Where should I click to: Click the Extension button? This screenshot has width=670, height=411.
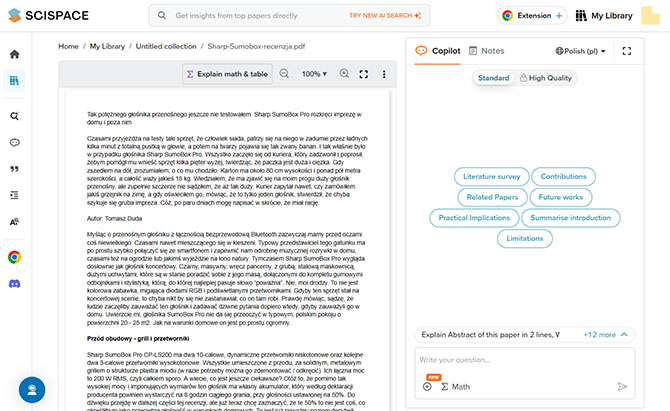pyautogui.click(x=532, y=15)
